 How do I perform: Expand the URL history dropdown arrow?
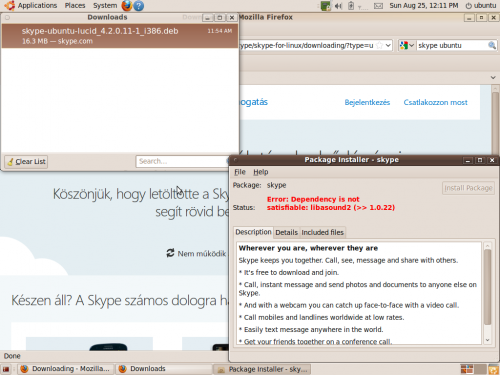click(388, 45)
